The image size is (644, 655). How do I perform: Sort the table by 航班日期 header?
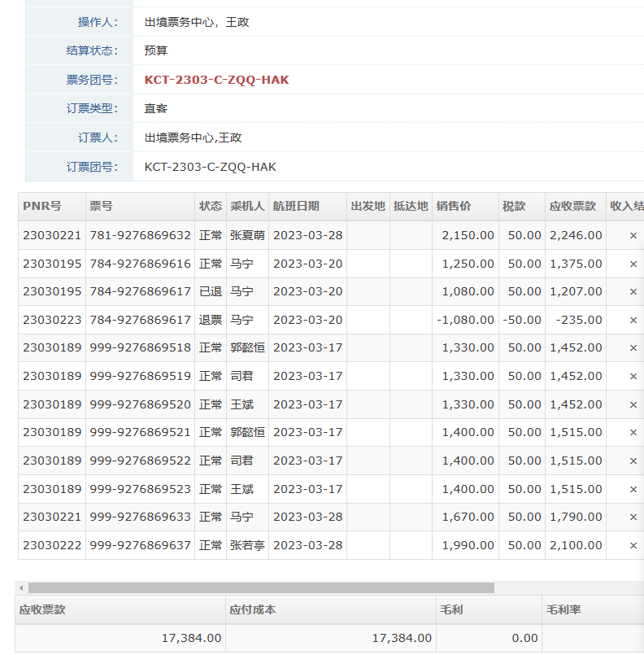[296, 206]
